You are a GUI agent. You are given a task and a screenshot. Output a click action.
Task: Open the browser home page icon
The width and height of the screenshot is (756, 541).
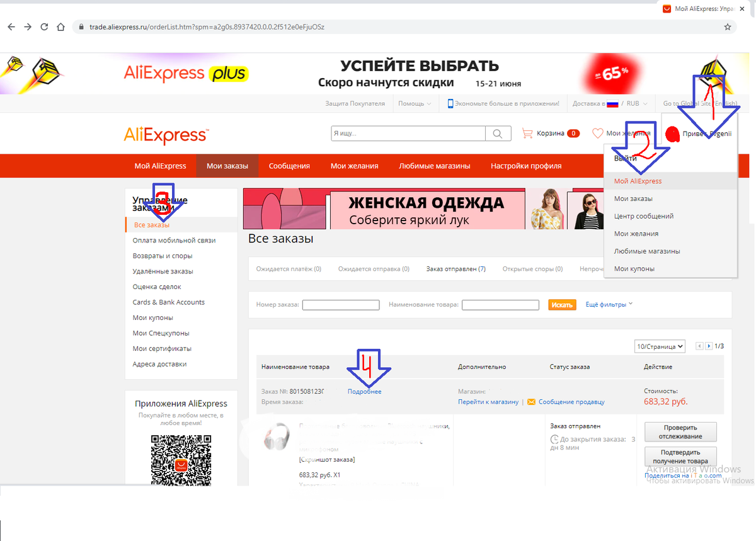[60, 27]
